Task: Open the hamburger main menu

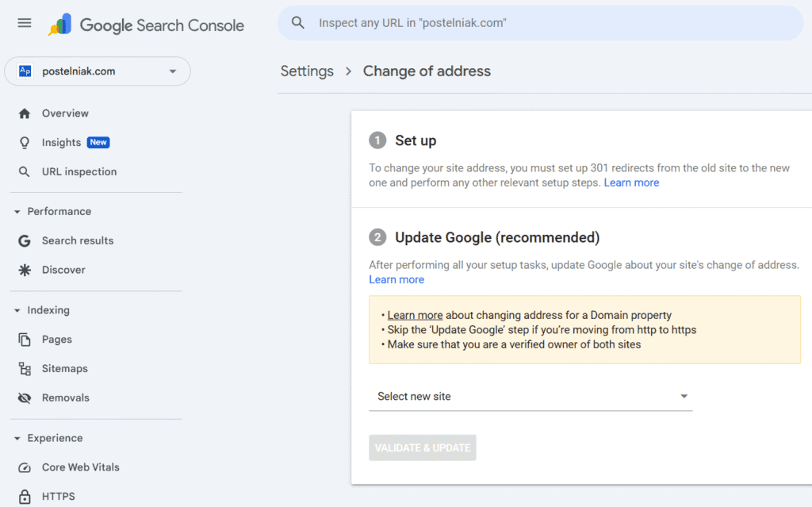Action: [x=25, y=23]
